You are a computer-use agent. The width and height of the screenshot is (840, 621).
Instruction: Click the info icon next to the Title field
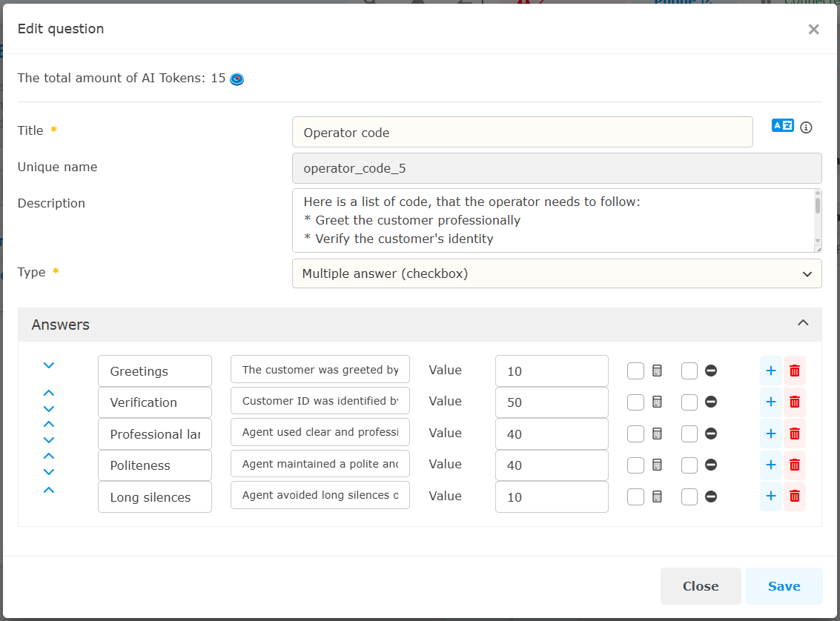[807, 127]
